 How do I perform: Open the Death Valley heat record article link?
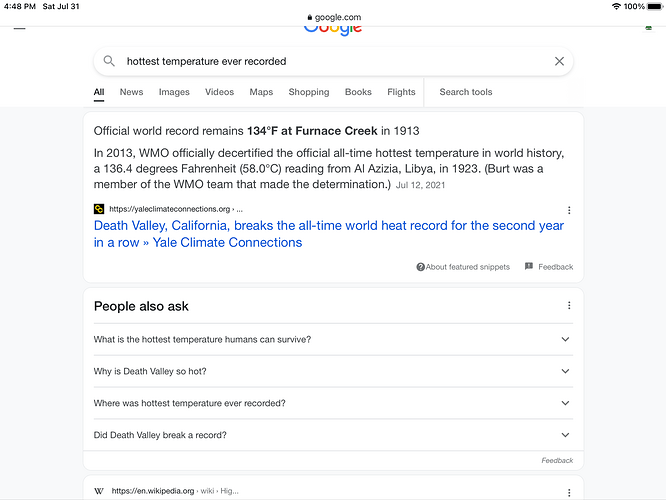pos(329,234)
